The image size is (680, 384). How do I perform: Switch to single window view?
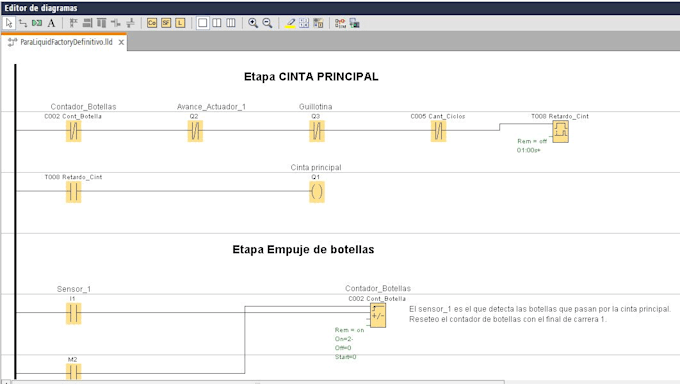click(203, 23)
